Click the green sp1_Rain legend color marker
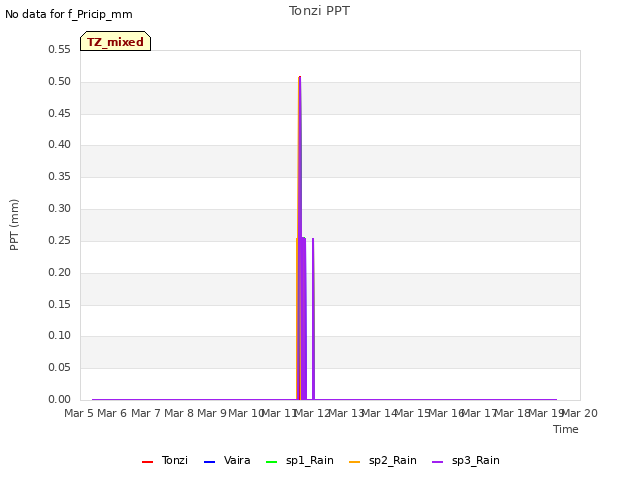Image resolution: width=640 pixels, height=480 pixels. 271,462
